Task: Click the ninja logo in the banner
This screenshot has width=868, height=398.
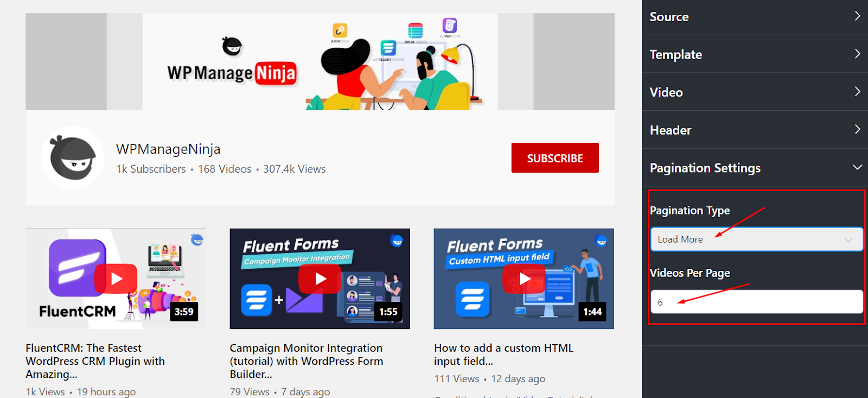Action: 232,47
